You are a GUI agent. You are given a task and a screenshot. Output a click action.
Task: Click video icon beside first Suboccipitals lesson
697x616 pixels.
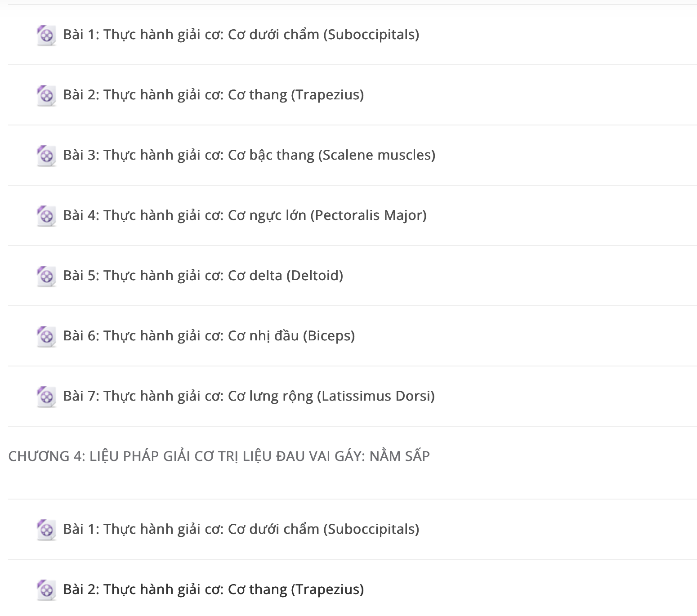[x=46, y=35]
